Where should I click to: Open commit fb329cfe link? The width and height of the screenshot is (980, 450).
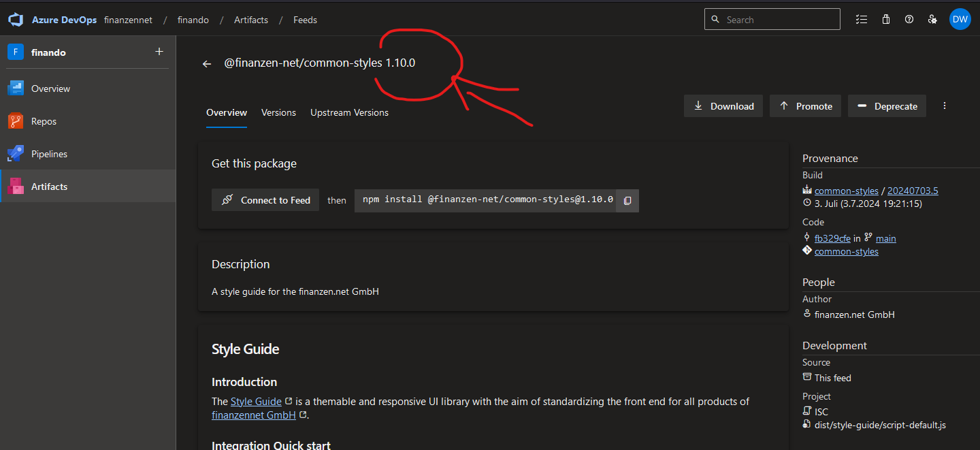coord(832,238)
